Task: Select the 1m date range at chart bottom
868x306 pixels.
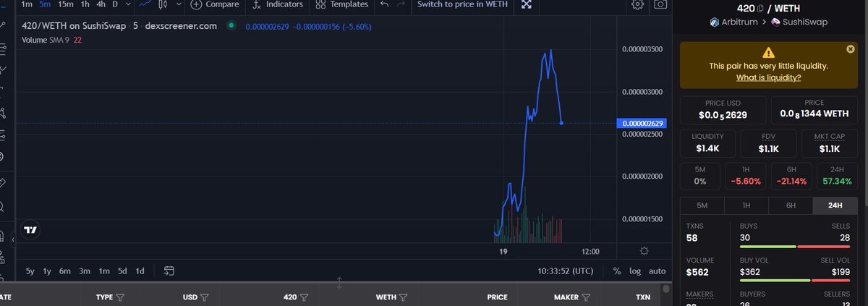Action: click(x=103, y=271)
